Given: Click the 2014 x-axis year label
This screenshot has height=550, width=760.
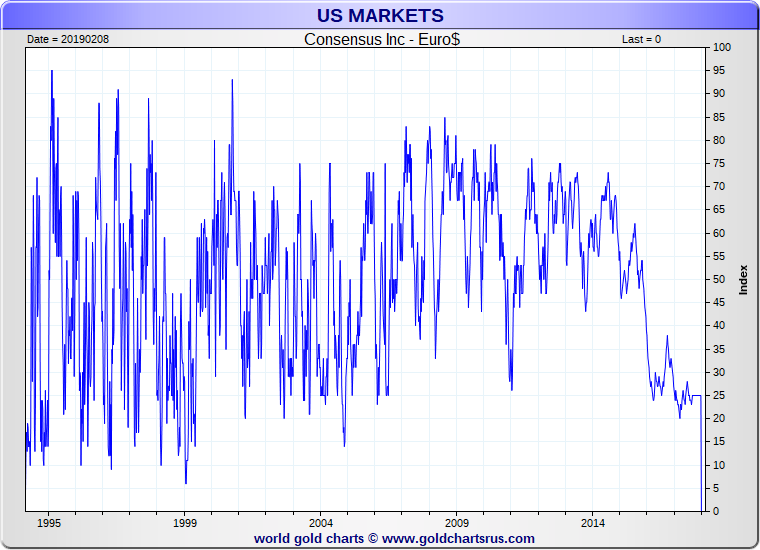Looking at the screenshot, I should coord(593,523).
